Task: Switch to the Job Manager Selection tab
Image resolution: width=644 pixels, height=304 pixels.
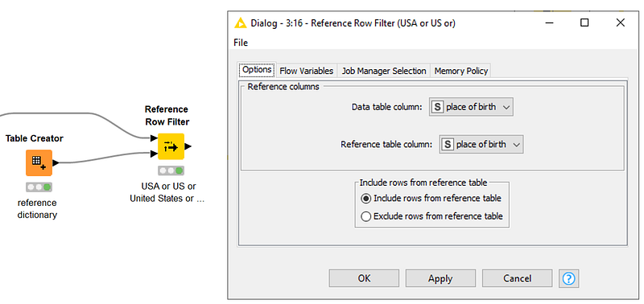Action: (384, 71)
